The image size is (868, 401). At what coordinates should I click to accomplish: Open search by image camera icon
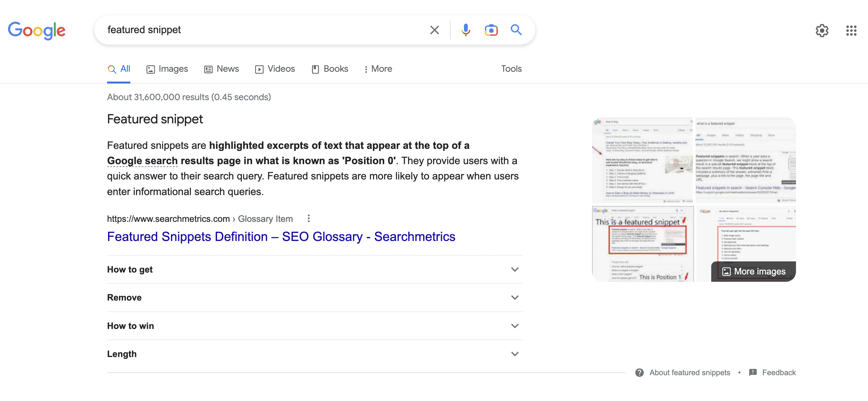click(491, 30)
